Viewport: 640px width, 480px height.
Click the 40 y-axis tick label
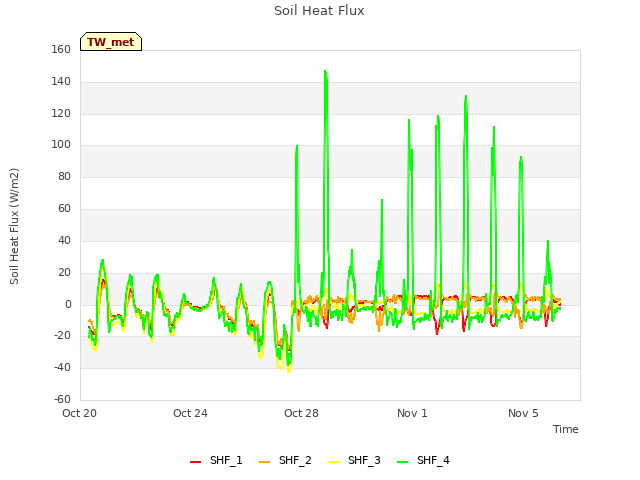click(64, 240)
